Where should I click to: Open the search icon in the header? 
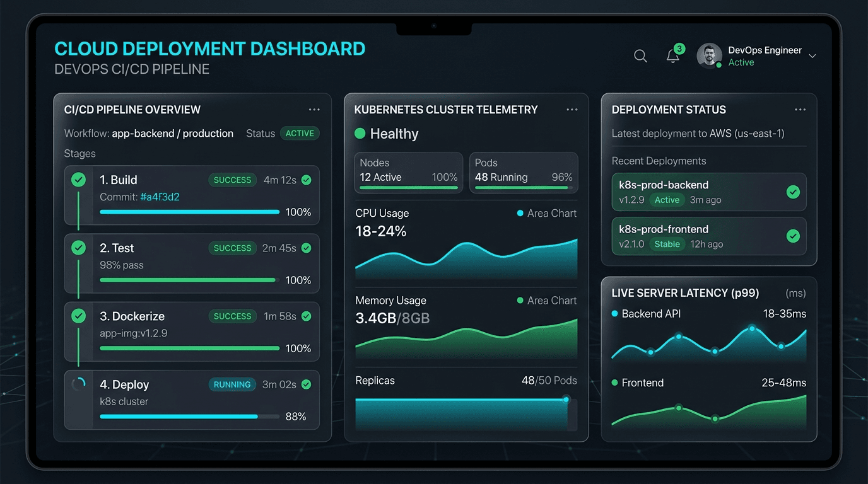[640, 56]
